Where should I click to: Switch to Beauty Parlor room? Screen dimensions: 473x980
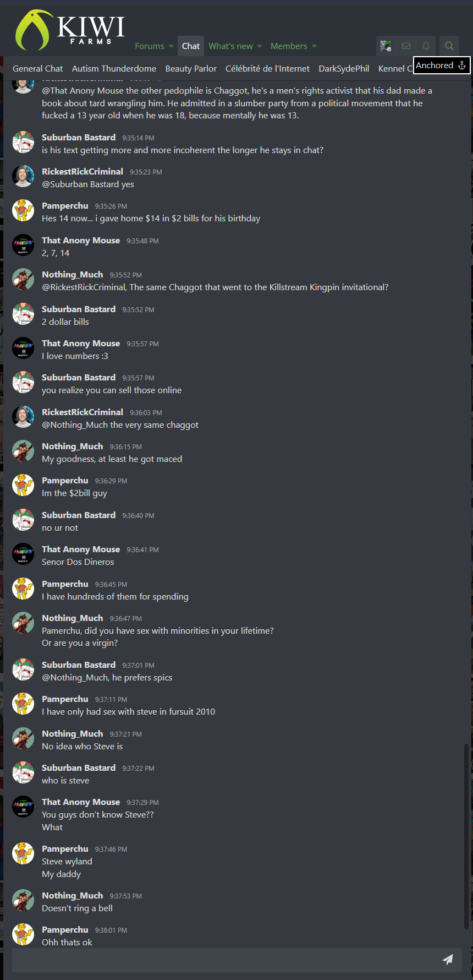191,69
